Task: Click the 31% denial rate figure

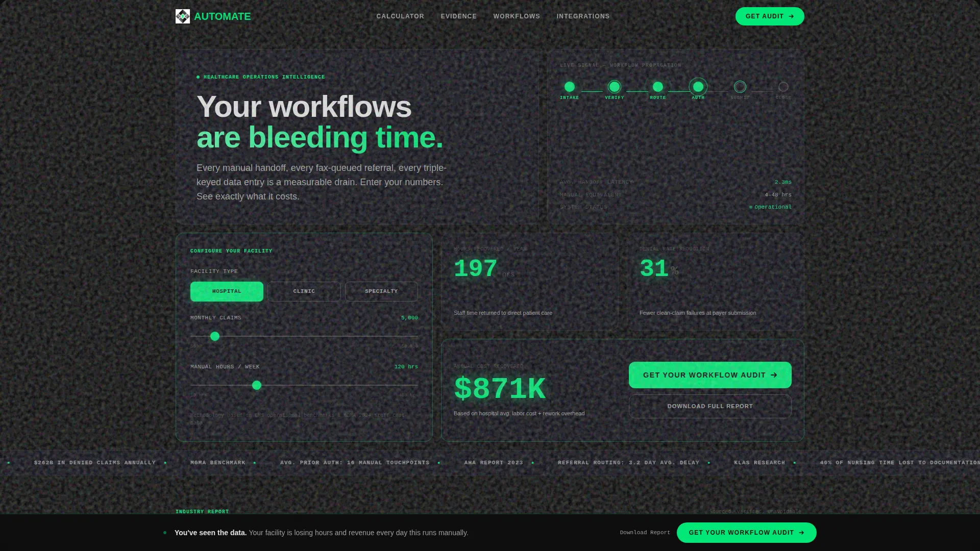Action: [x=654, y=269]
